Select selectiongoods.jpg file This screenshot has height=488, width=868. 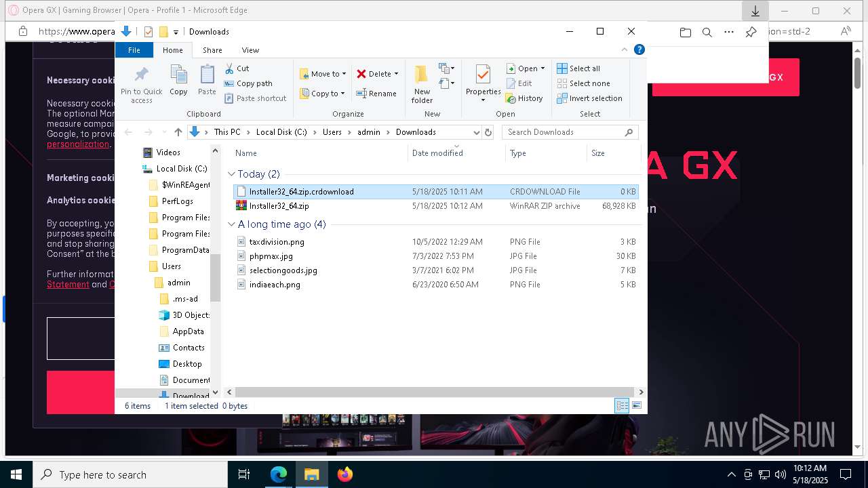pos(435,270)
